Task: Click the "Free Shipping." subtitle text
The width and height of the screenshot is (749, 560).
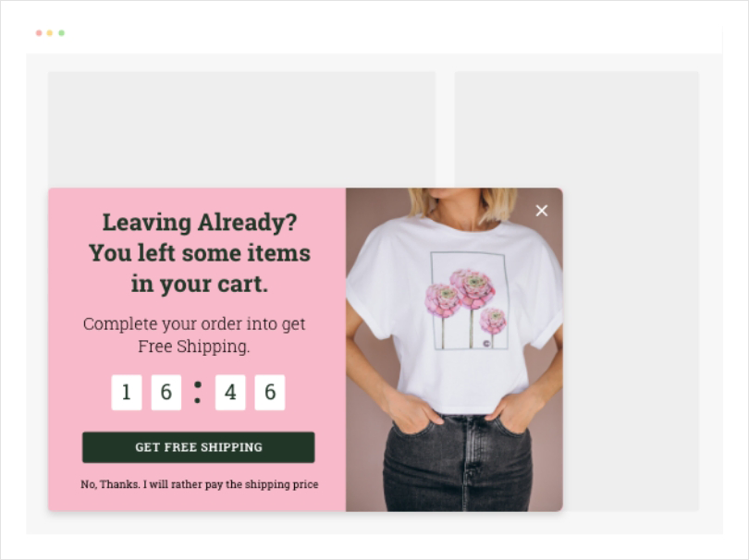Action: click(194, 347)
